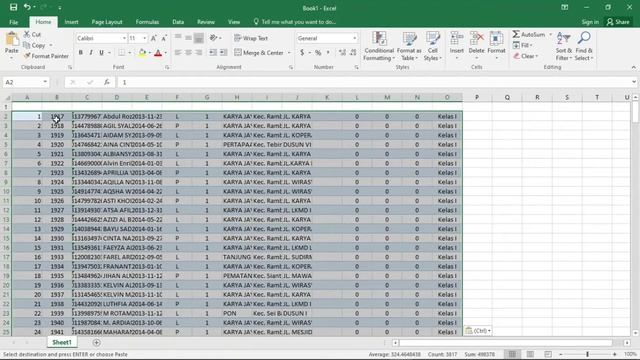Open the File tab
The height and width of the screenshot is (360, 640).
coord(13,22)
